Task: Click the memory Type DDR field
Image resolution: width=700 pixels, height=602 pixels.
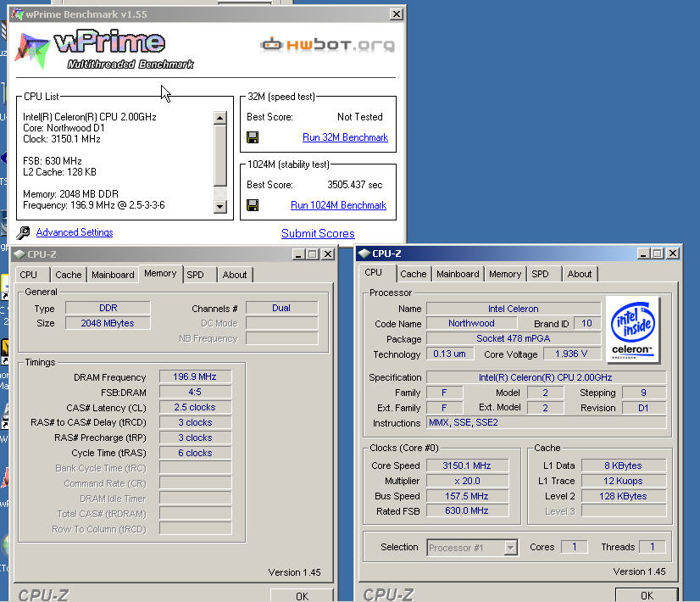Action: pos(108,308)
